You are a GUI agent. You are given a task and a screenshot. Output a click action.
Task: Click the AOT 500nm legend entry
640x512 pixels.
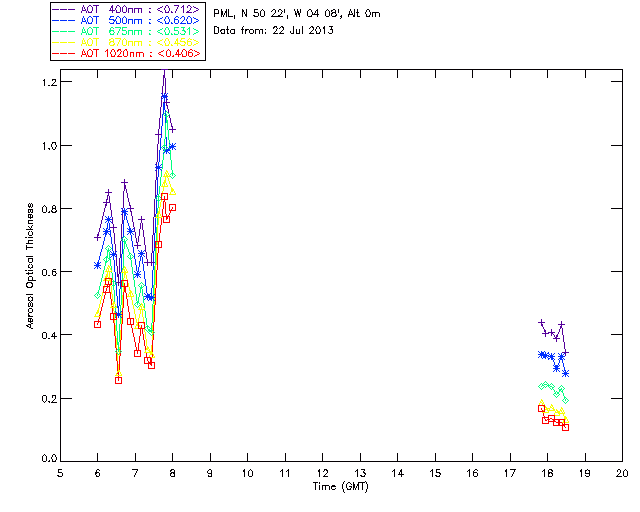point(127,20)
